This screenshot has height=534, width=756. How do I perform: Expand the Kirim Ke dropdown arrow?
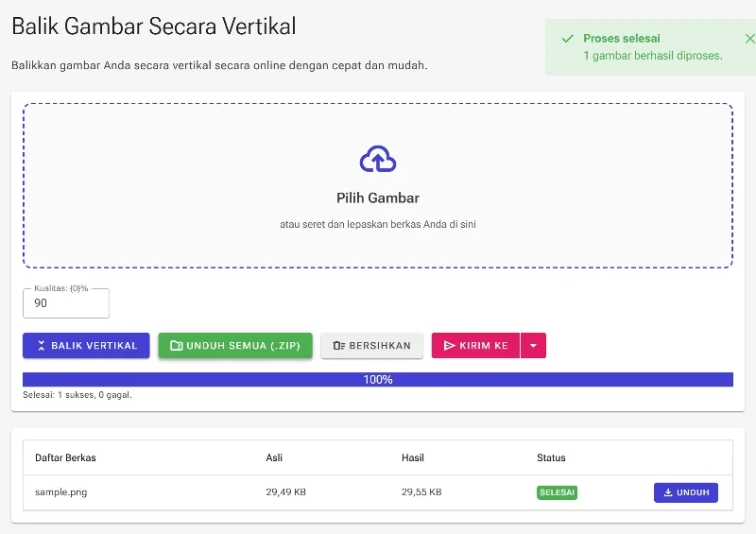coord(533,345)
